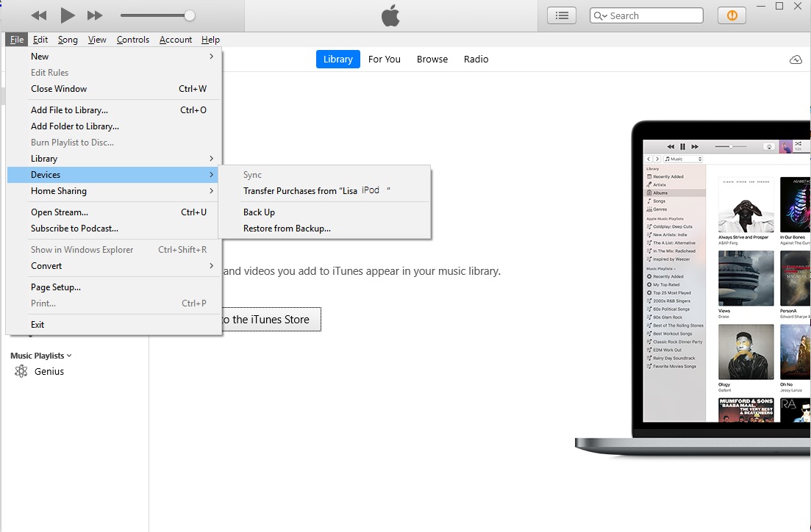Choose Subscribe to Podcast entry
The height and width of the screenshot is (532, 811).
(x=114, y=228)
